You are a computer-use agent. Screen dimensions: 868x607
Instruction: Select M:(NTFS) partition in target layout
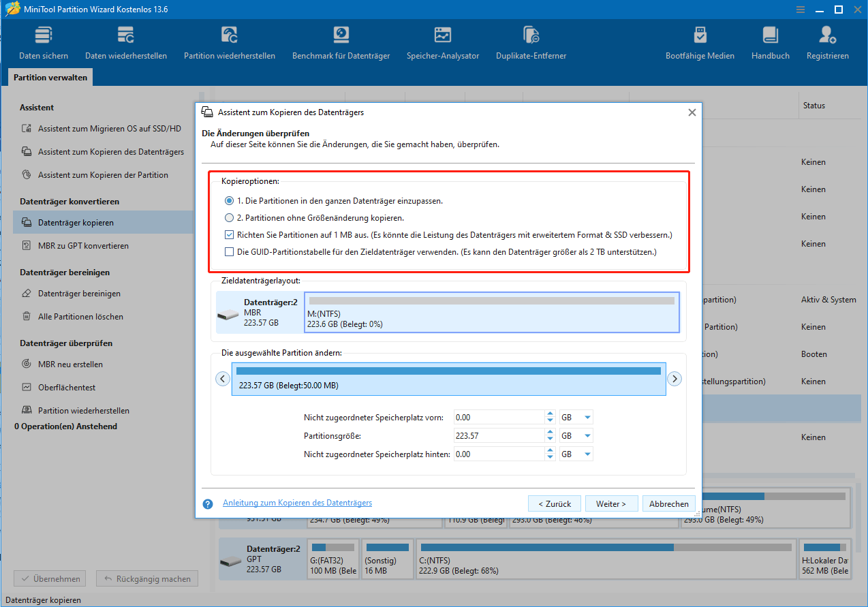click(492, 313)
